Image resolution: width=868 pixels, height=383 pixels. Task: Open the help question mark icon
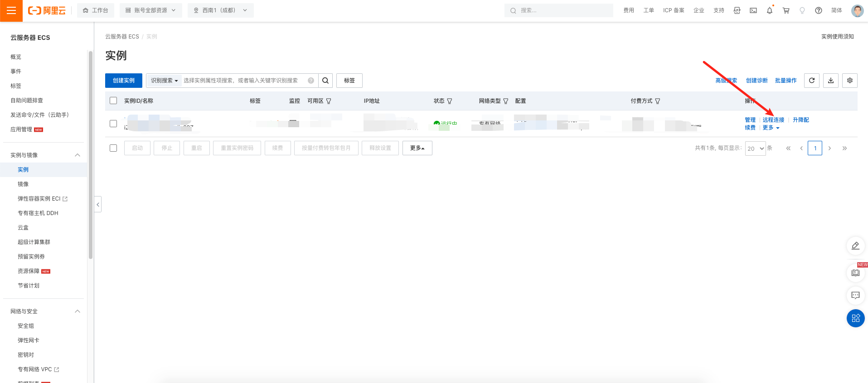click(818, 10)
